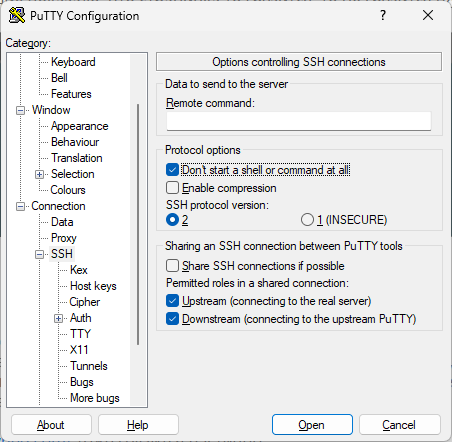
Task: Select SSH protocol version 2
Action: tap(172, 220)
